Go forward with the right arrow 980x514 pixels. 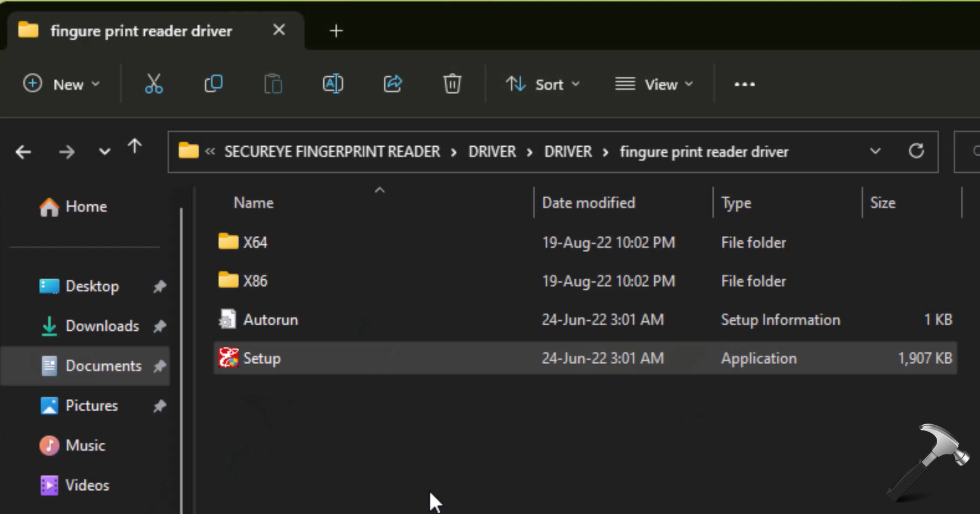pyautogui.click(x=67, y=152)
